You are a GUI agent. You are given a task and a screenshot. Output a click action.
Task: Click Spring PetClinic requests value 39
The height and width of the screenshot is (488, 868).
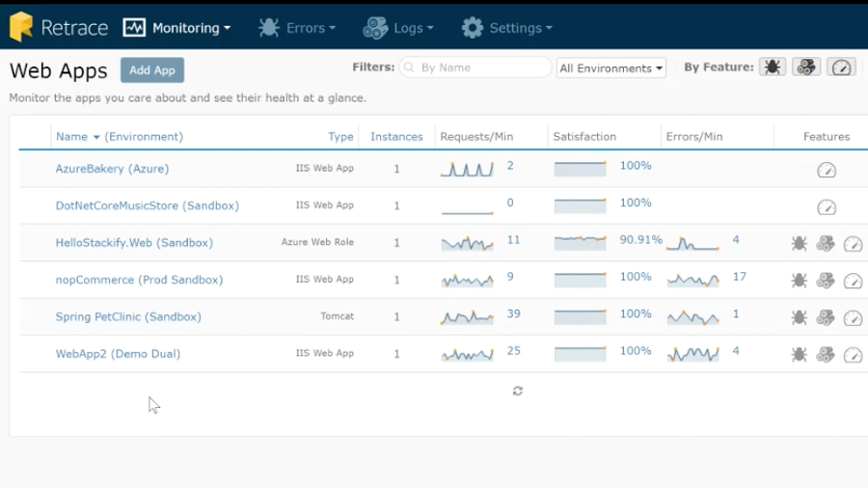click(x=514, y=313)
